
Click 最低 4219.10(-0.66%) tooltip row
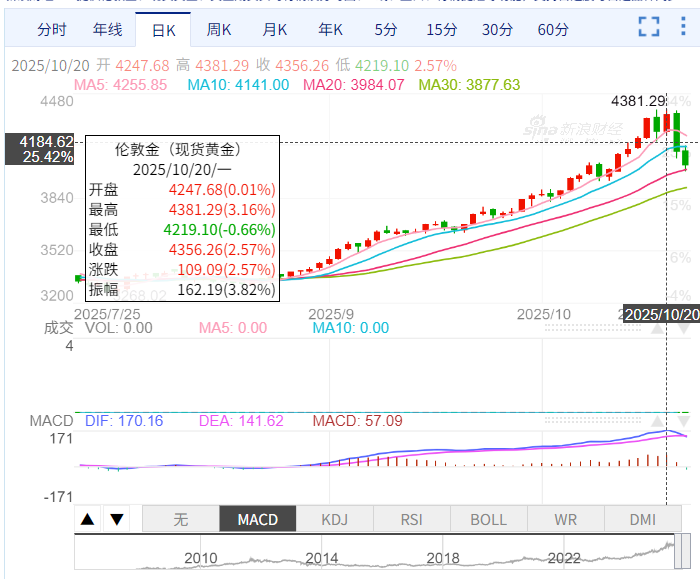[182, 229]
